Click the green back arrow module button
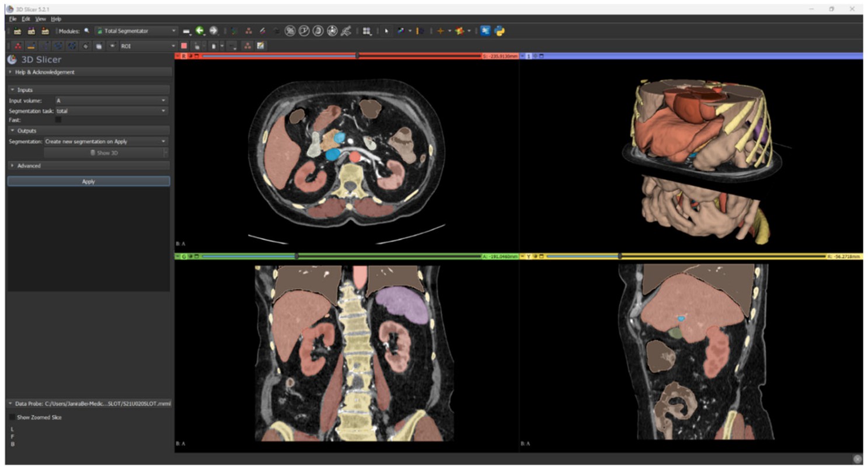This screenshot has width=868, height=470. 200,31
